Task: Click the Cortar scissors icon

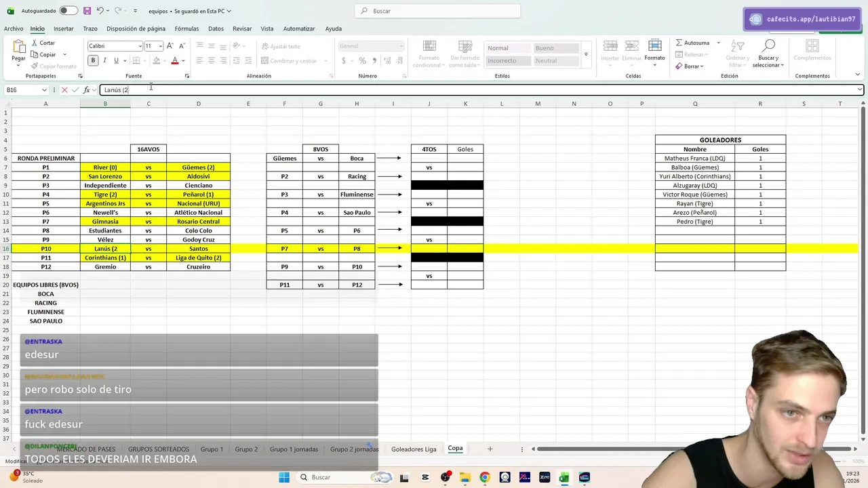Action: click(x=34, y=43)
